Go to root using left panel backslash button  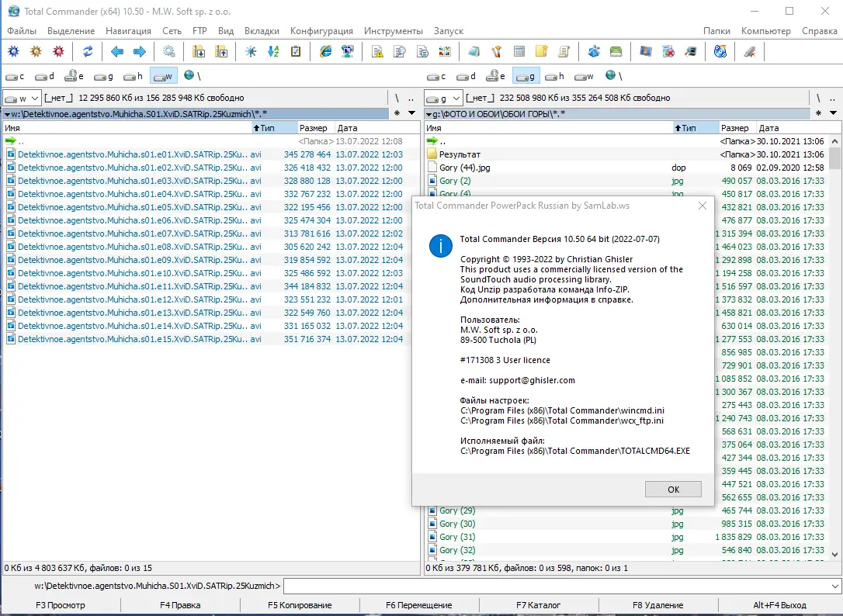397,99
